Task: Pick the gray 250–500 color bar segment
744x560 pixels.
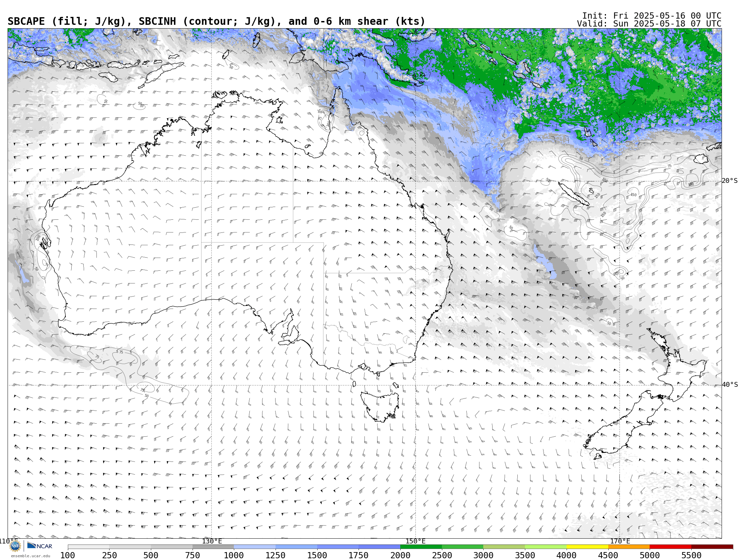Action: 130,547
